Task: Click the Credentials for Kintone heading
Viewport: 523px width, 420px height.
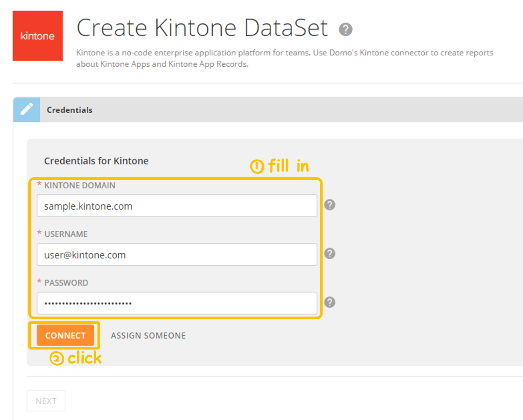Action: click(x=97, y=161)
